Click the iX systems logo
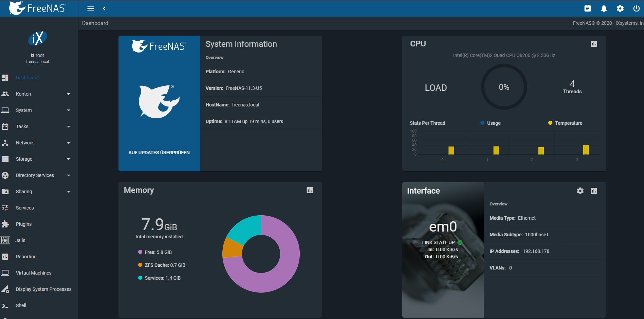The image size is (644, 319). (x=37, y=38)
